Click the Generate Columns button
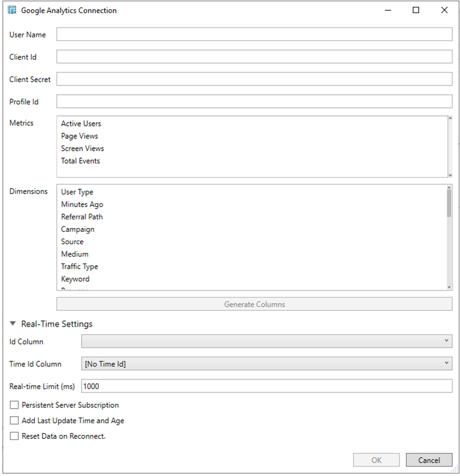460x476 pixels. click(254, 304)
